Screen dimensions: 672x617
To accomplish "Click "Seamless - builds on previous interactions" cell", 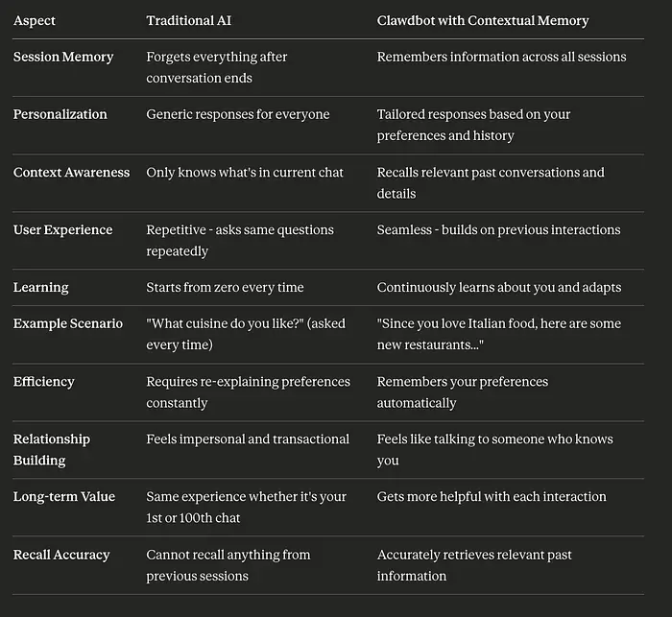I will click(498, 230).
